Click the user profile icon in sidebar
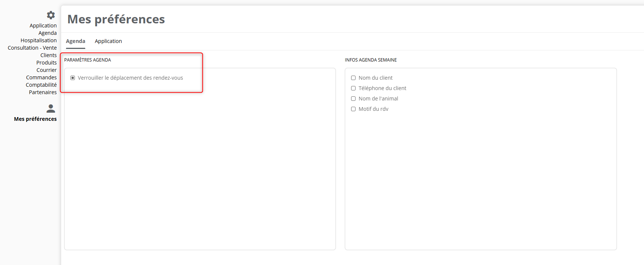Screen dimensions: 644x265 [51, 109]
